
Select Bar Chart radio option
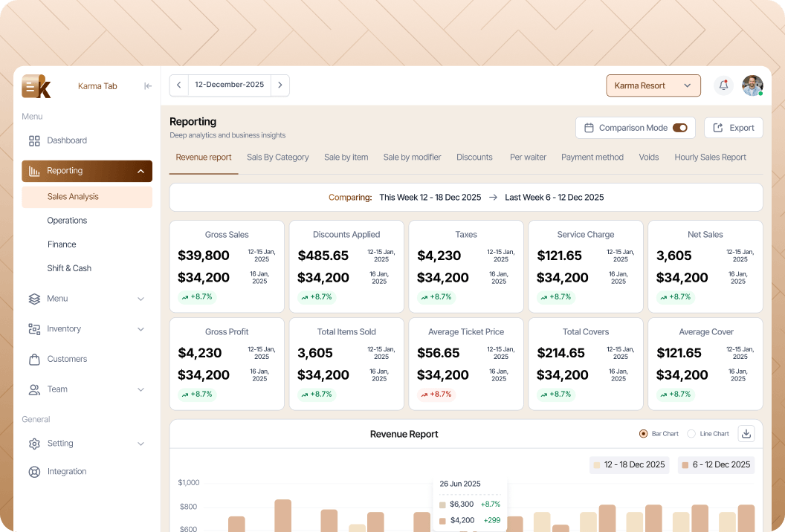(643, 434)
